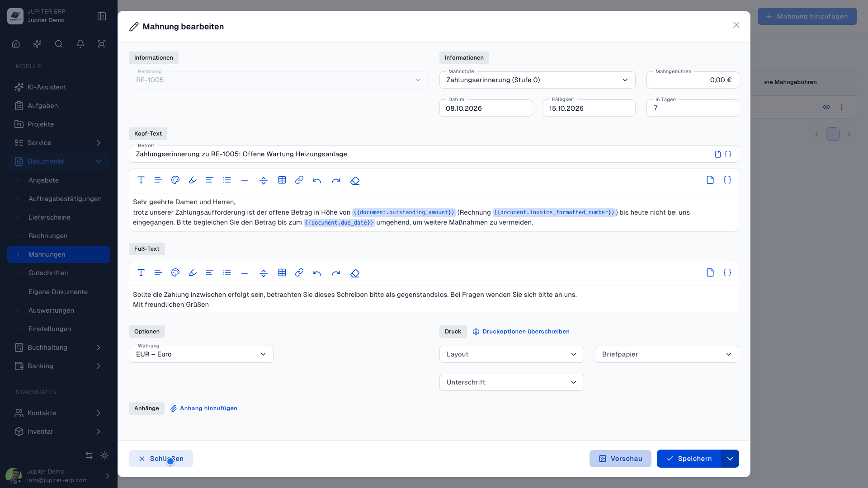Open Layout dropdown
The height and width of the screenshot is (488, 868).
coord(511,354)
